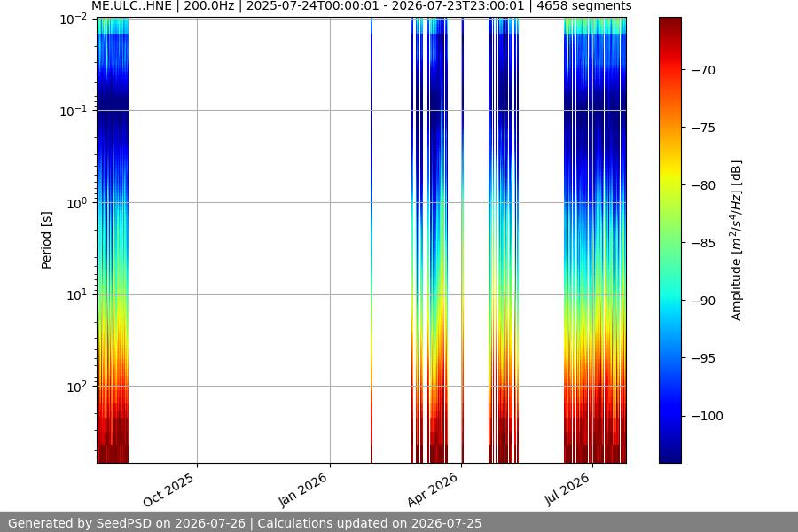Image resolution: width=798 pixels, height=532 pixels.
Task: Click the −80 colorbar tick label
Action: (703, 185)
